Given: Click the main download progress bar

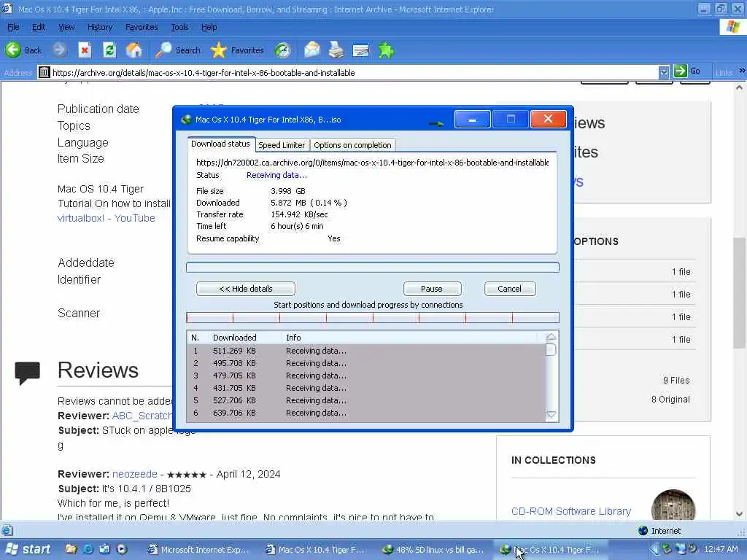Looking at the screenshot, I should tap(373, 267).
